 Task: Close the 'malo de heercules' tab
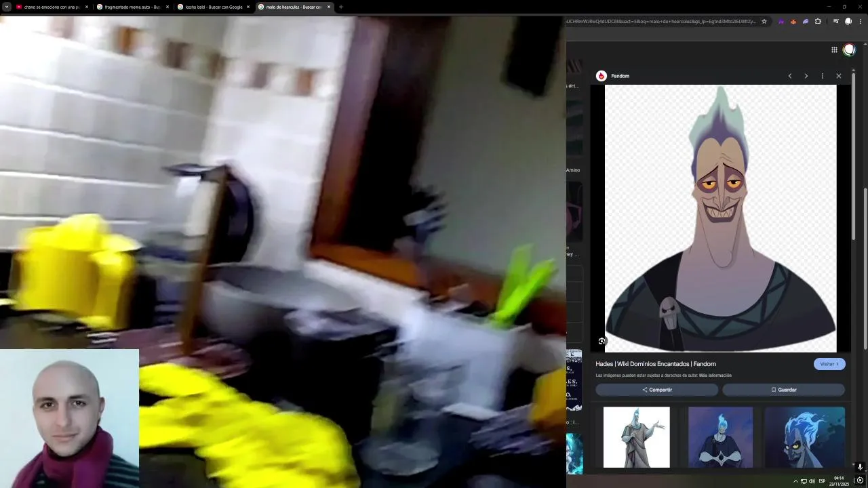pos(329,7)
